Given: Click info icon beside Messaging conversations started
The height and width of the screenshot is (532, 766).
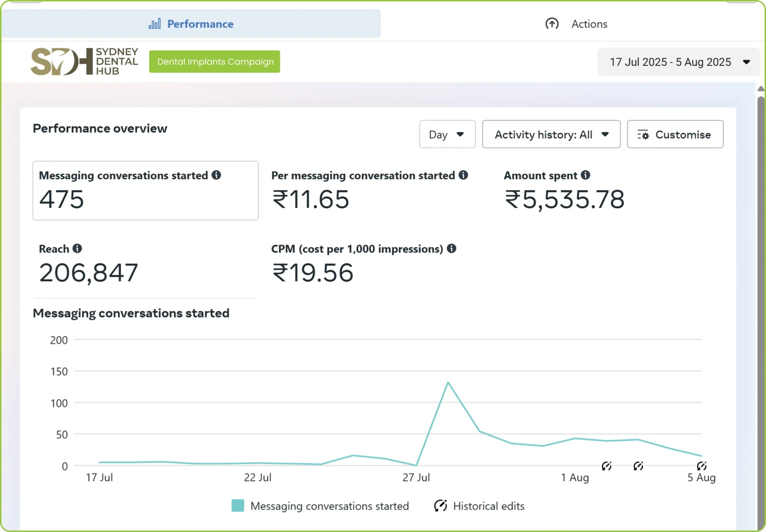Looking at the screenshot, I should pos(216,175).
